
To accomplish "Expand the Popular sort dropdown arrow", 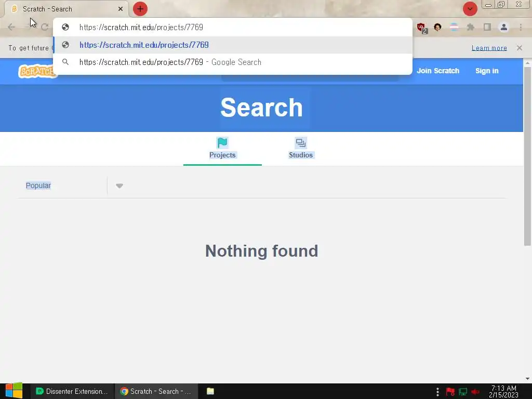I will click(119, 186).
